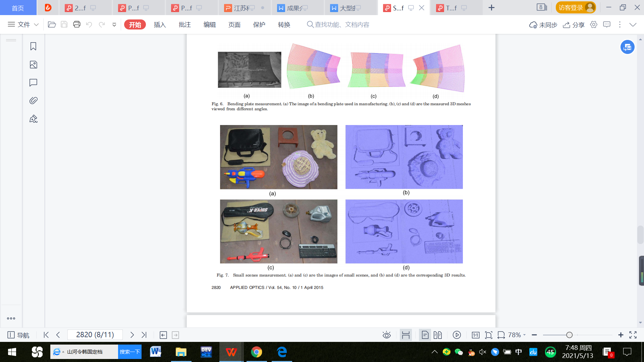This screenshot has width=644, height=362.
Task: Open the signature pen panel
Action: pyautogui.click(x=33, y=119)
